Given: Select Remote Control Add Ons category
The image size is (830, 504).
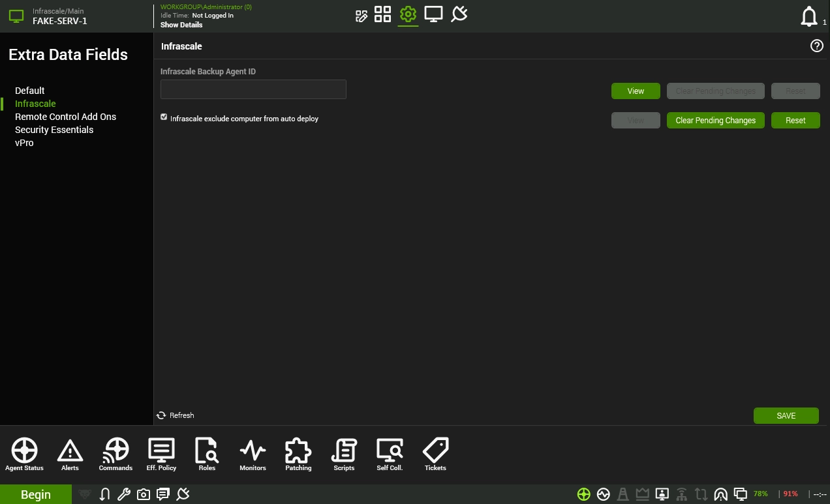Looking at the screenshot, I should click(x=65, y=117).
